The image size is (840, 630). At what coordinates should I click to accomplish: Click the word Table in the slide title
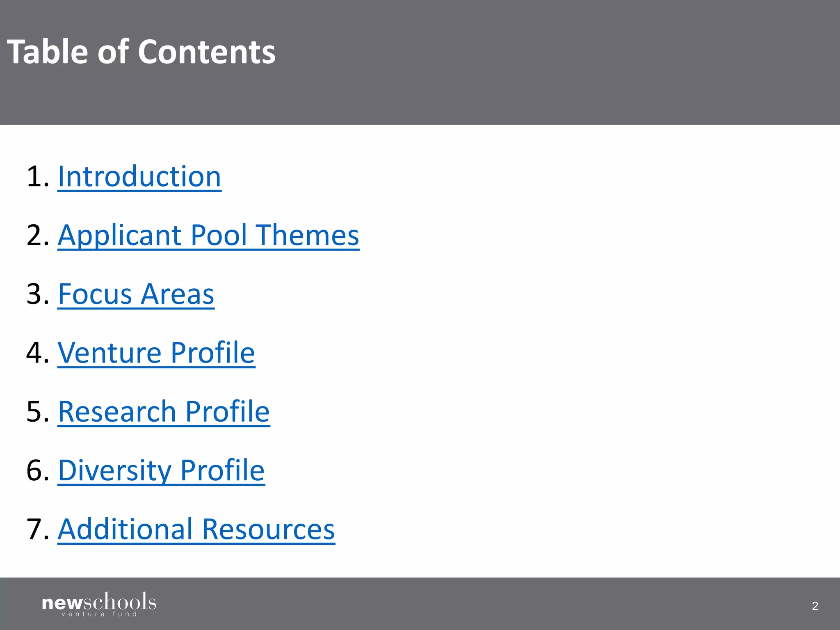point(47,52)
